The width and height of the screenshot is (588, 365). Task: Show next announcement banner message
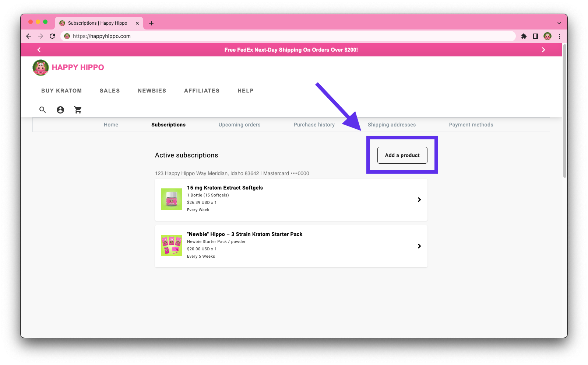coord(543,50)
